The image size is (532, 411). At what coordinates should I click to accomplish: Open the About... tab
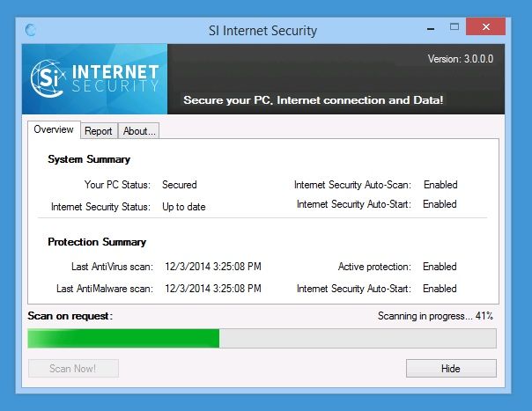139,131
